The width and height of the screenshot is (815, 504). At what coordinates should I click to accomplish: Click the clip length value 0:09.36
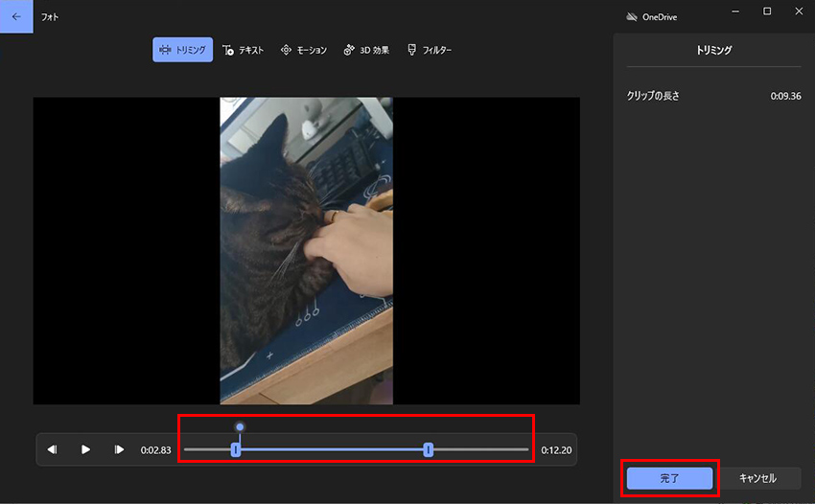pos(785,96)
